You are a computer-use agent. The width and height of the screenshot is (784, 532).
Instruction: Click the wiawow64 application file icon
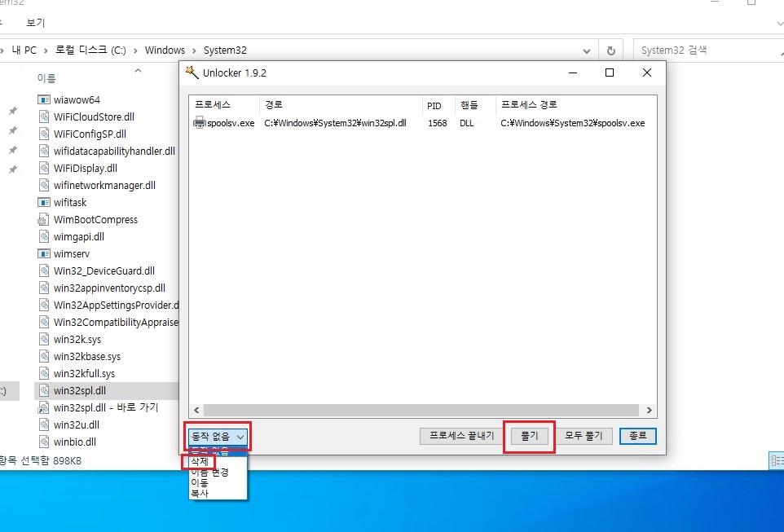tap(44, 99)
